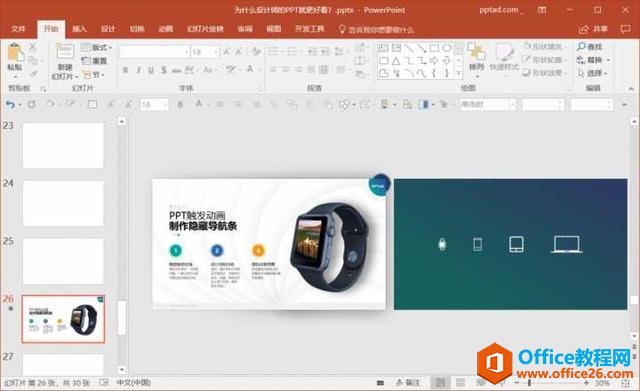640x391 pixels.
Task: Open the Section (节) dropdown
Action: point(93,75)
